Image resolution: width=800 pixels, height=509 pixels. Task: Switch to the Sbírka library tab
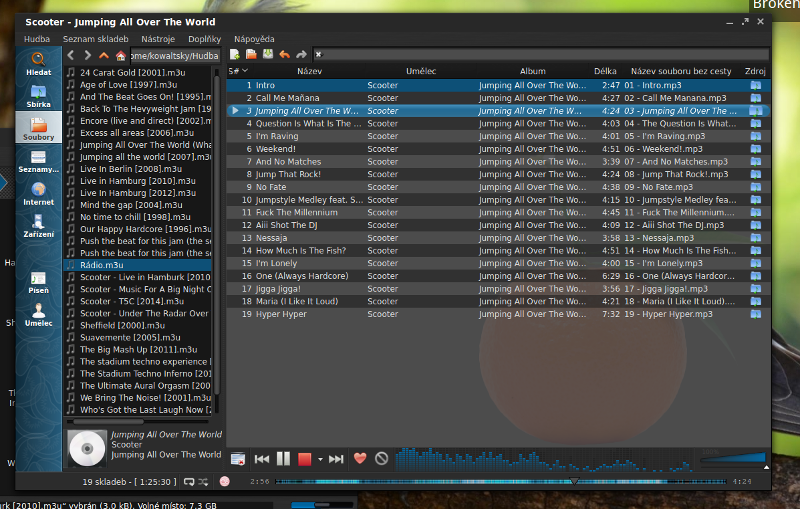coord(38,96)
